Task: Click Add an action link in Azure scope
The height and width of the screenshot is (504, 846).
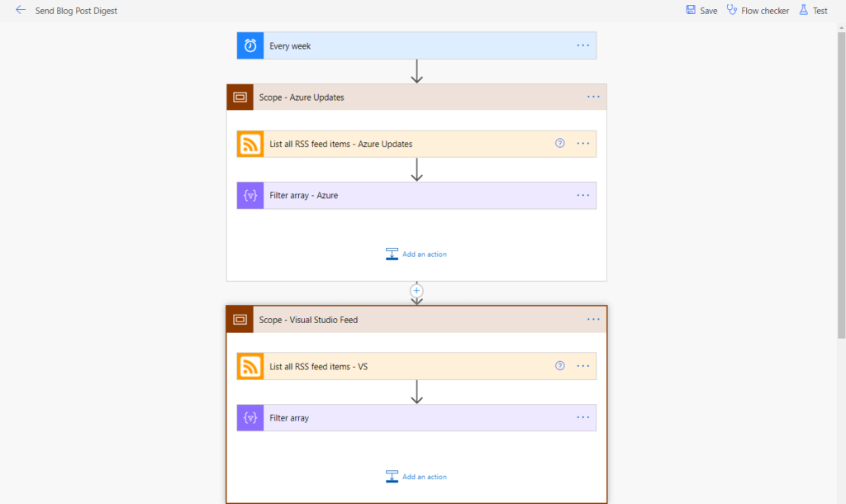Action: coord(425,254)
